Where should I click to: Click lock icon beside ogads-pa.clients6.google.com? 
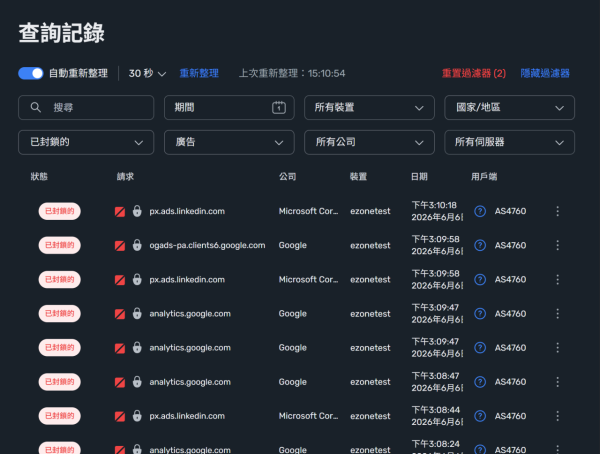click(x=137, y=245)
